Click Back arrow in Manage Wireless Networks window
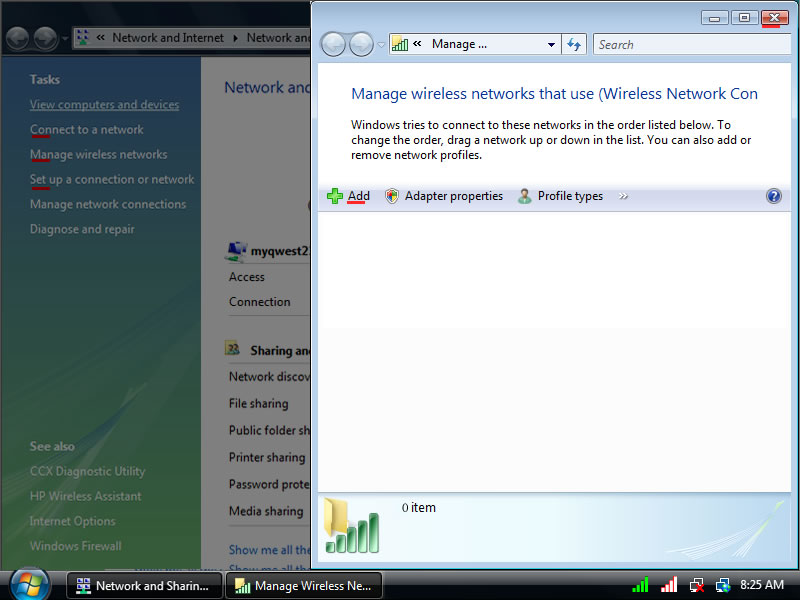Viewport: 800px width, 600px height. click(x=332, y=44)
